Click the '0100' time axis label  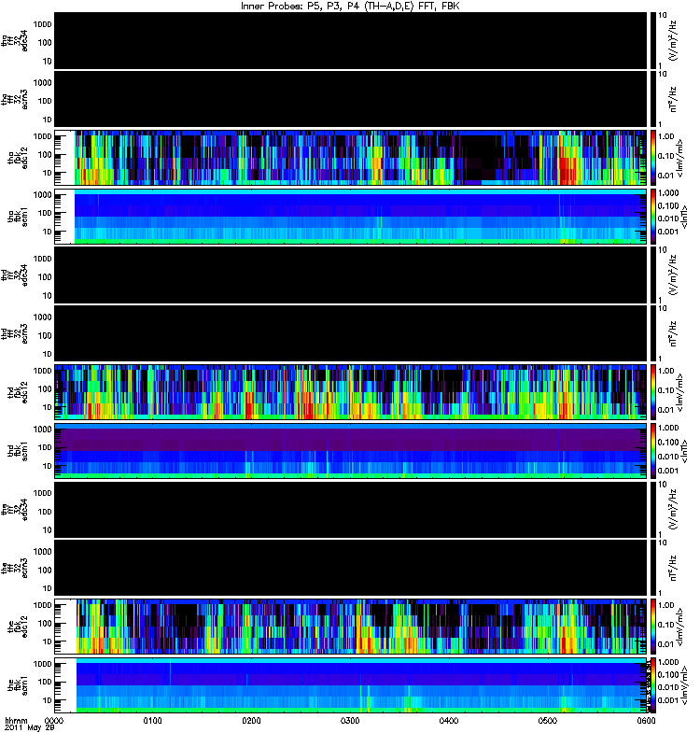(152, 721)
